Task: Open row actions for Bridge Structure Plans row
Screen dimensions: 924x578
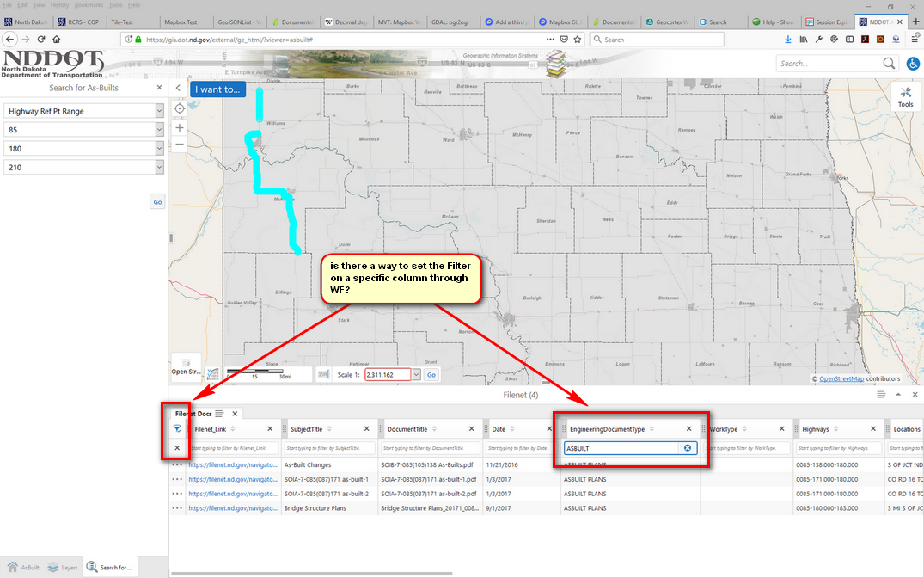Action: pyautogui.click(x=177, y=507)
